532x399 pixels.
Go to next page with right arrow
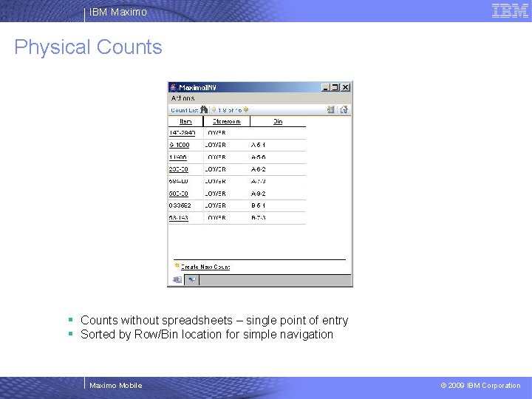[246, 109]
